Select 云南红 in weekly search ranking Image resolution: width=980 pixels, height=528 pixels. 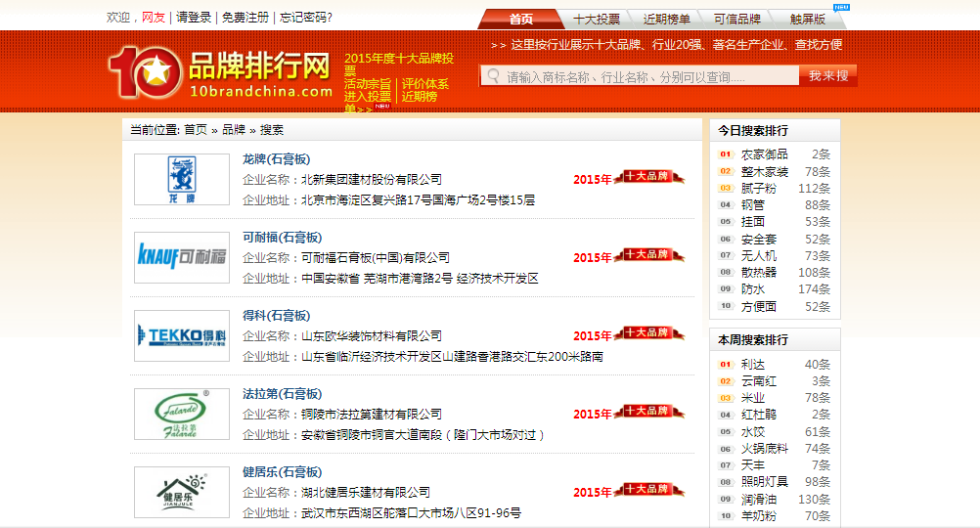tap(759, 381)
